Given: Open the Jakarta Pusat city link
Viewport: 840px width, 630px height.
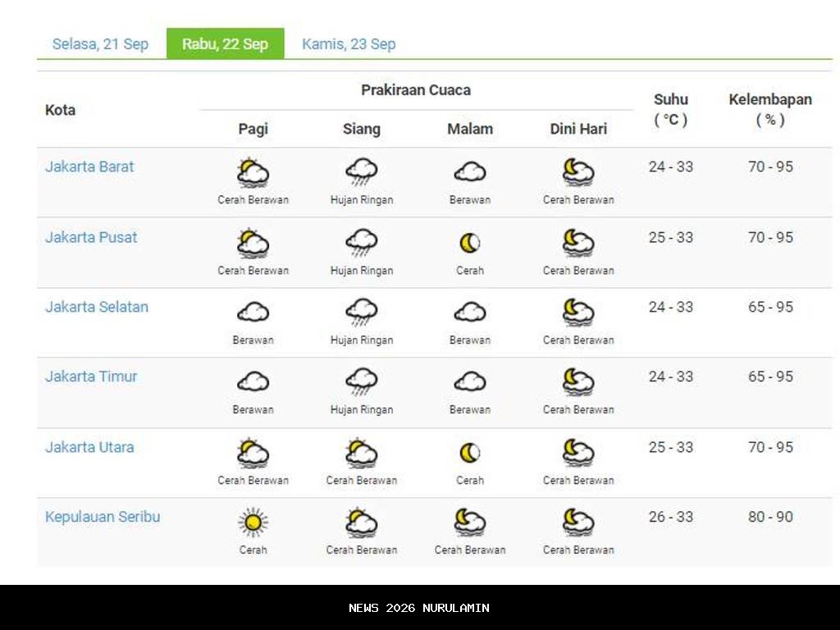Looking at the screenshot, I should [x=91, y=237].
